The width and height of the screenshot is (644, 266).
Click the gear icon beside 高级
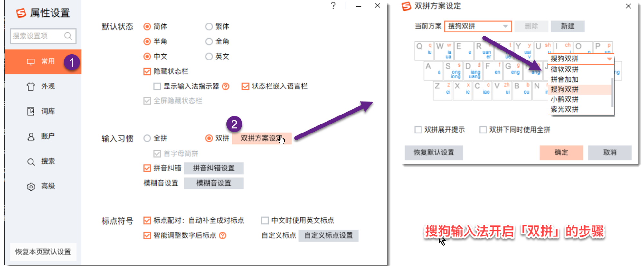pyautogui.click(x=31, y=187)
